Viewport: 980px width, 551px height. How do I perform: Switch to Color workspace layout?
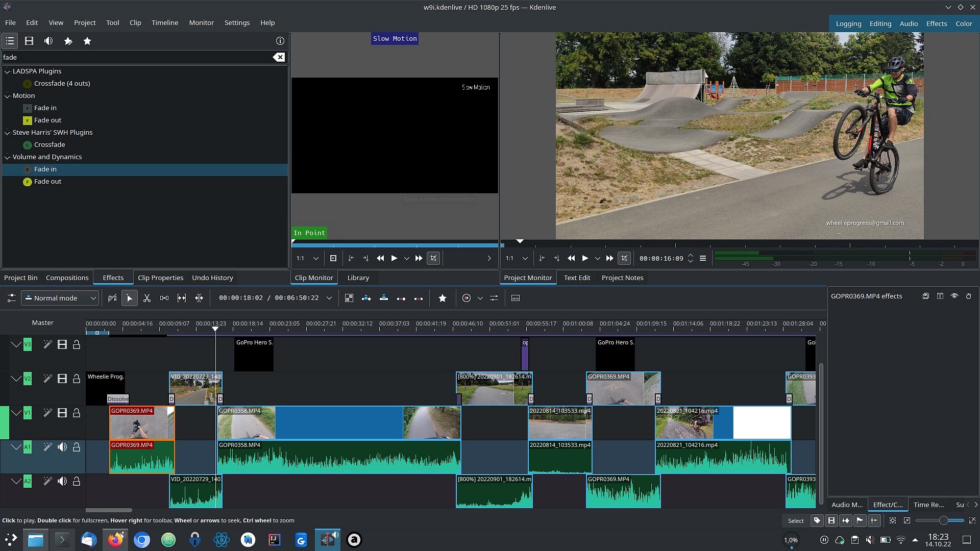point(964,24)
